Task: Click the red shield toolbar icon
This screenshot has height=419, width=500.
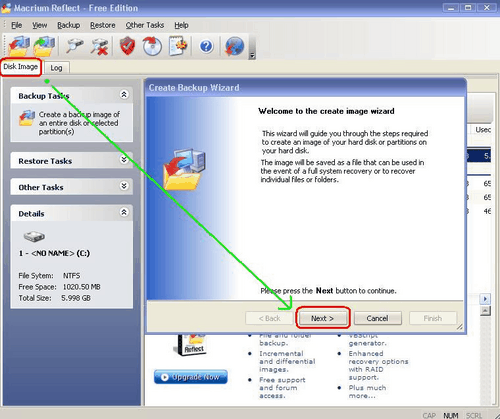Action: tap(127, 46)
